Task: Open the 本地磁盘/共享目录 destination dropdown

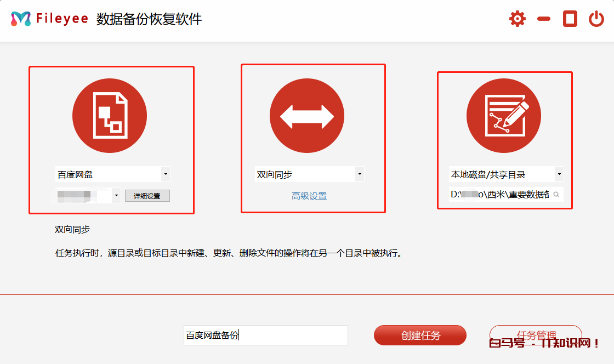Action: [x=559, y=175]
